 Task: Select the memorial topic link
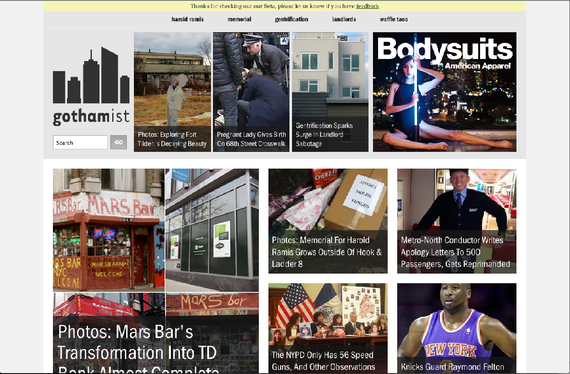[239, 19]
